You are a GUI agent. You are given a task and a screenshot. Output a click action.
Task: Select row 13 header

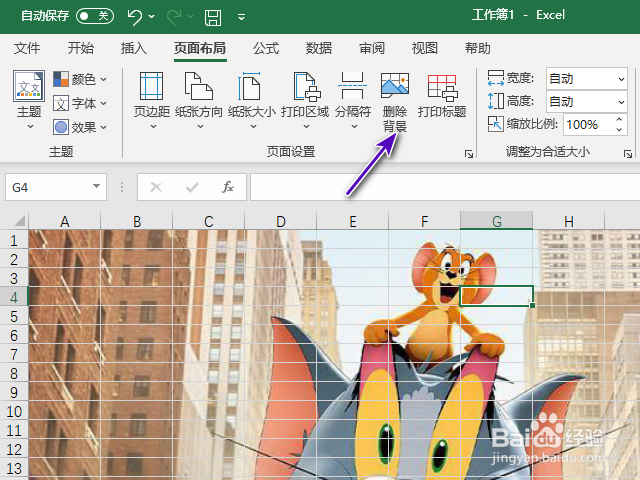point(14,468)
